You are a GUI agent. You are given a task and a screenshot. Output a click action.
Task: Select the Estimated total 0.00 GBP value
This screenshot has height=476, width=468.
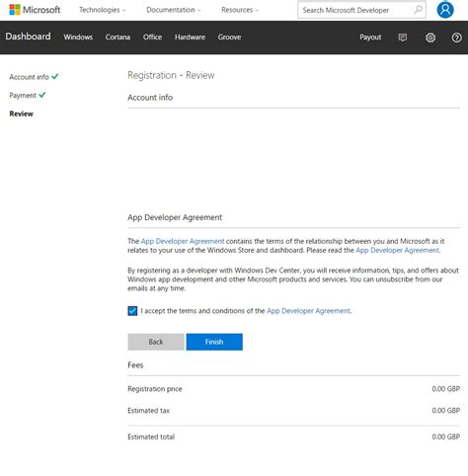[445, 436]
